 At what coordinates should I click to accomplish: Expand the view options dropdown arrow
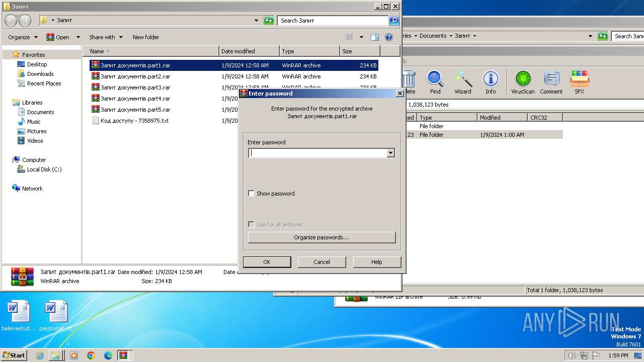coord(361,37)
